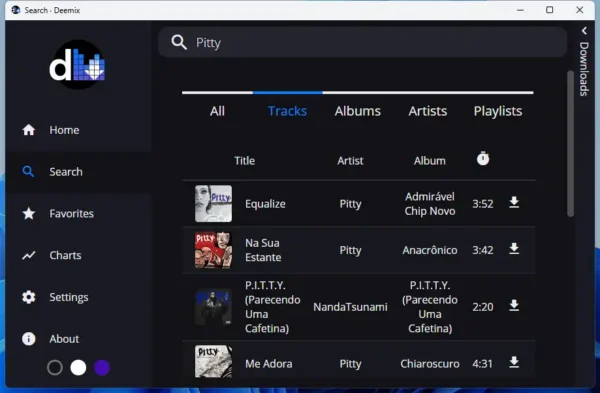This screenshot has height=393, width=600.
Task: Open About page
Action: [64, 339]
